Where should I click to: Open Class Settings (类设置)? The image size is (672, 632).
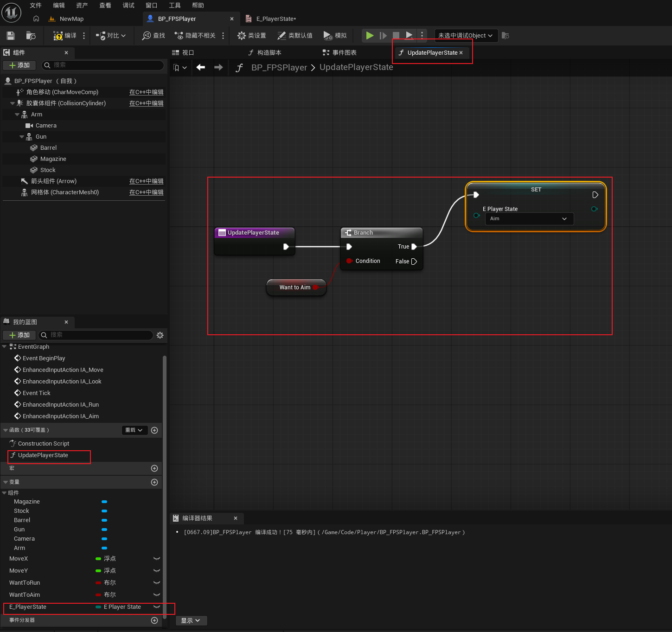pos(251,36)
